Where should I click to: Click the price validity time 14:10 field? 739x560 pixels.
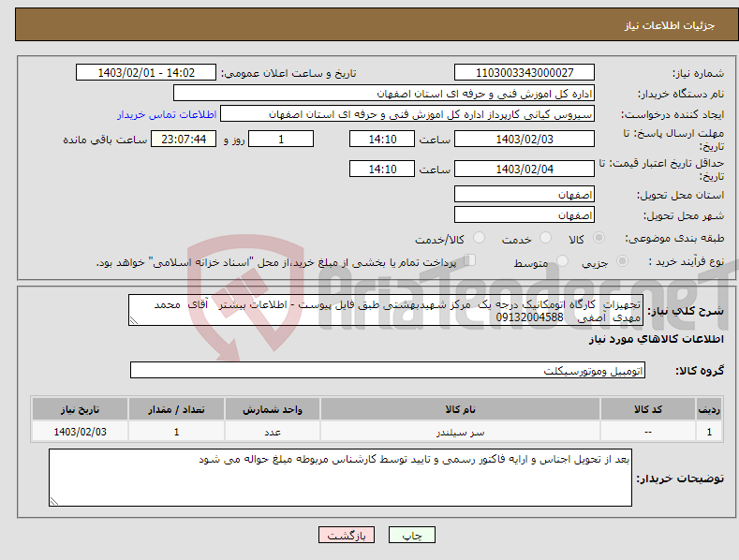tap(382, 169)
